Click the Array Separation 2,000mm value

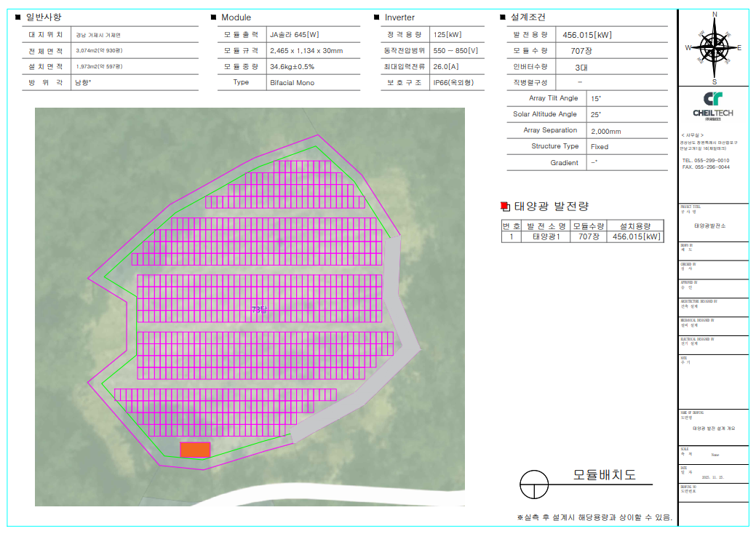pyautogui.click(x=605, y=131)
